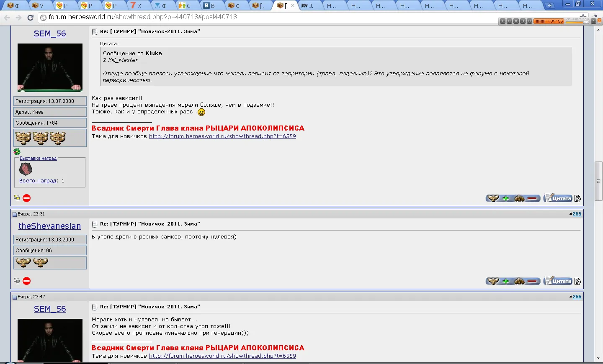Open the Выставка наград link
Screen dimensions: 603x364
pos(38,158)
